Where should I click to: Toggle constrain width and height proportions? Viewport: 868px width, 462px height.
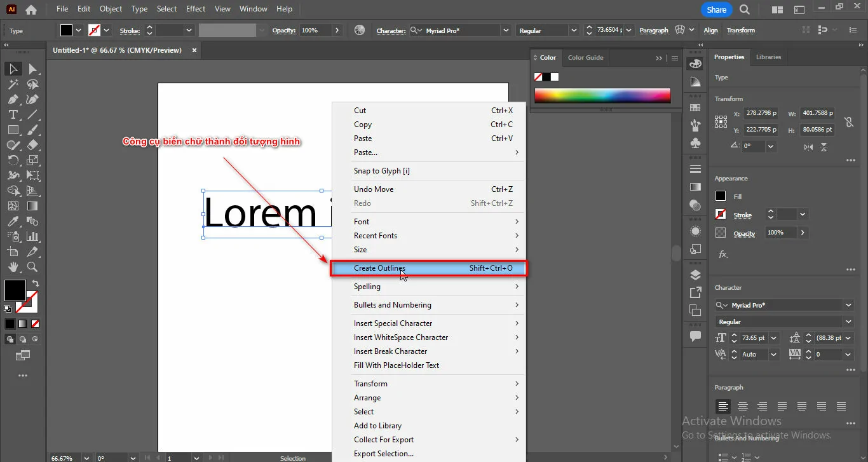(x=848, y=122)
